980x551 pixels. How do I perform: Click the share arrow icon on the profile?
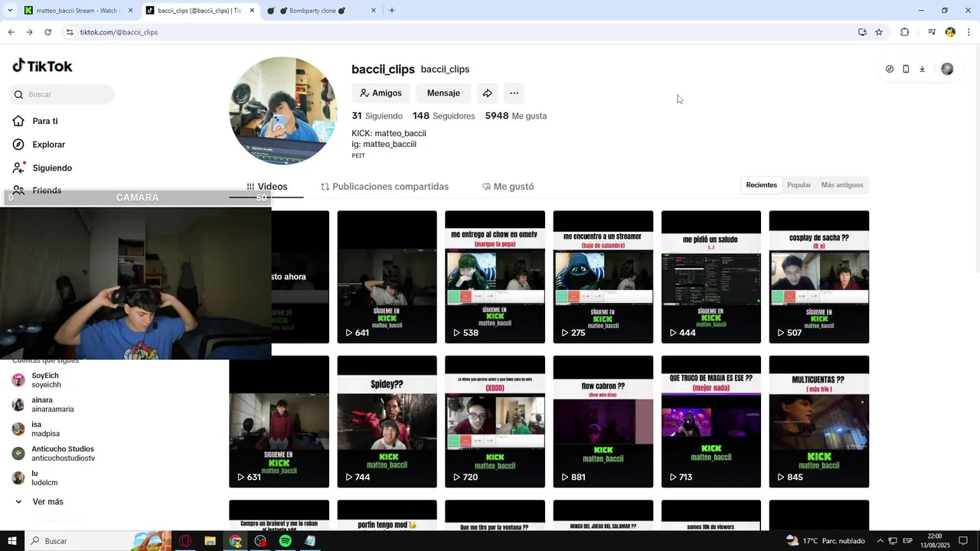(x=487, y=93)
